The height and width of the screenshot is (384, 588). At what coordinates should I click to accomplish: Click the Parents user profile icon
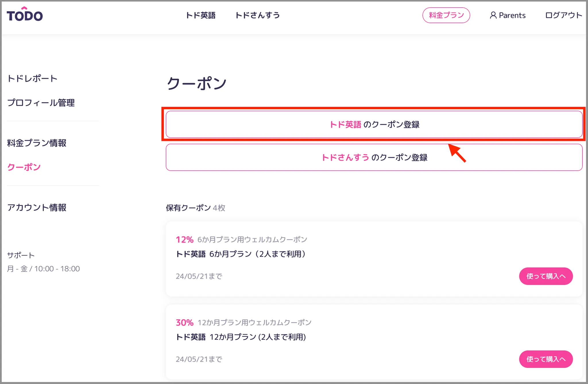coord(493,15)
